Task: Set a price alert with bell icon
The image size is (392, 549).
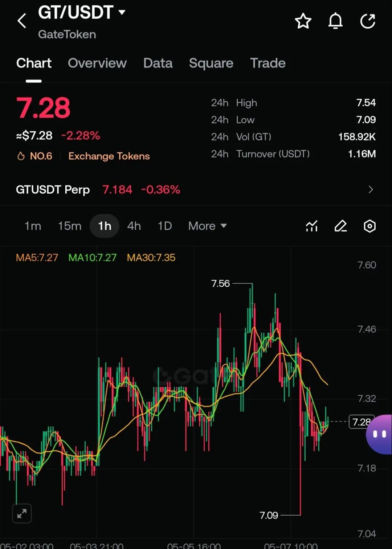Action: click(x=335, y=21)
